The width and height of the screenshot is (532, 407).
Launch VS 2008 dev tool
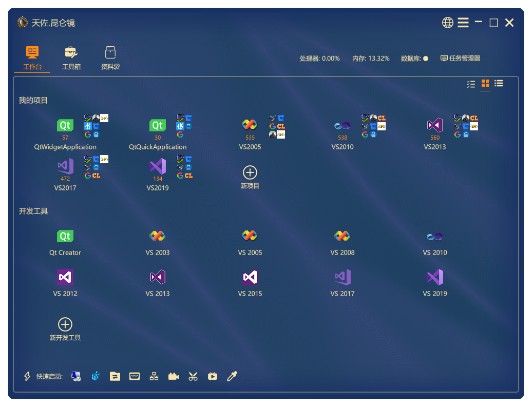pyautogui.click(x=343, y=242)
